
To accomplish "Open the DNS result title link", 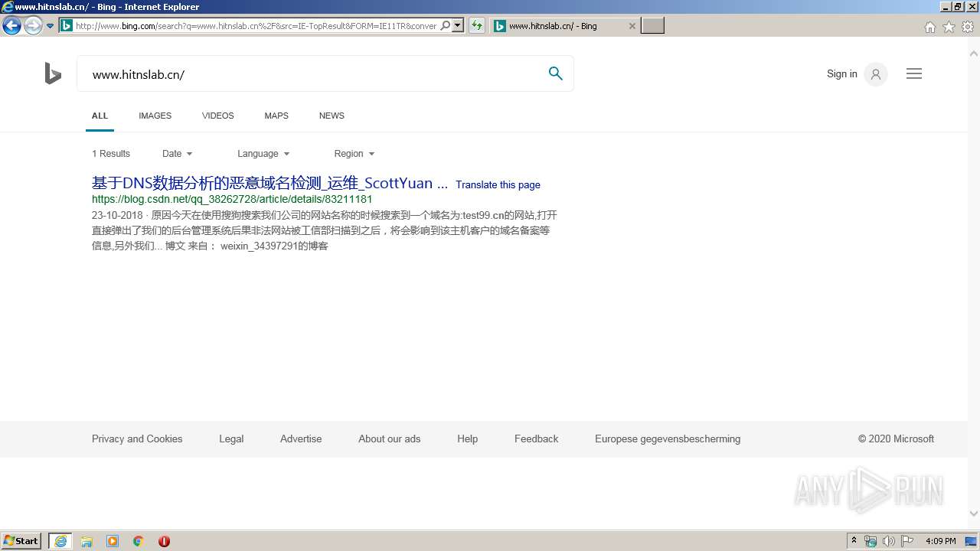I will coord(269,184).
